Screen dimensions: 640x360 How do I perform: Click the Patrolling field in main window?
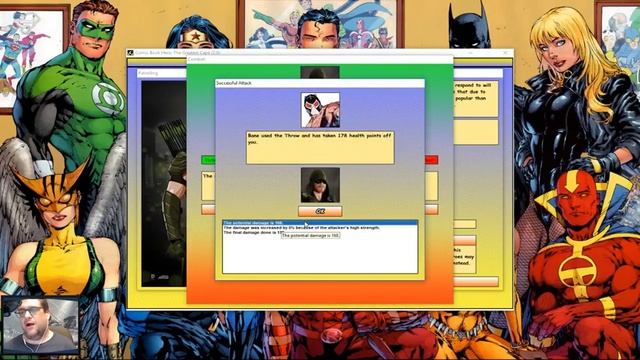click(162, 73)
